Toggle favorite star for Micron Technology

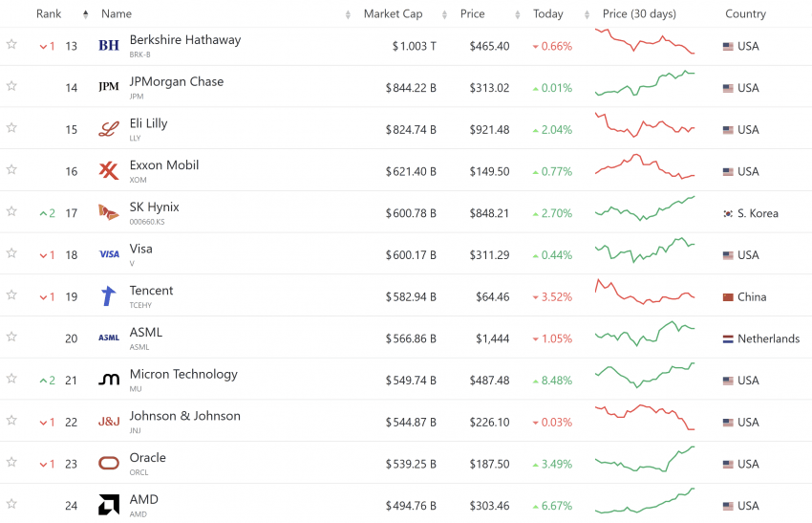point(11,379)
